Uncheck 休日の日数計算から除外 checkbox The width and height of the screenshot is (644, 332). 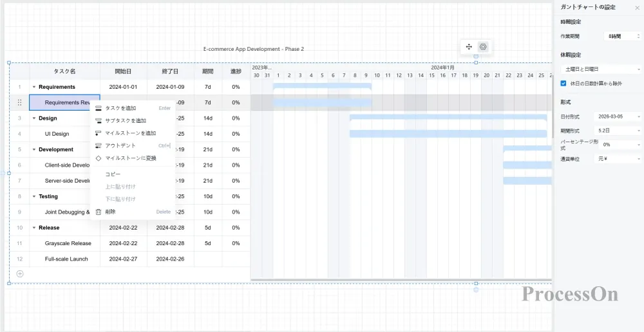click(x=563, y=84)
